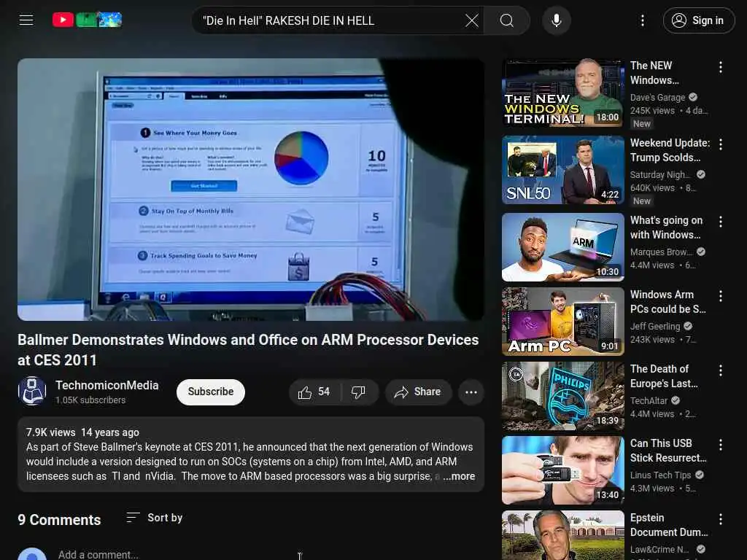Open title Can This USB Stick Resurrect
The height and width of the screenshot is (560, 747).
coord(668,450)
